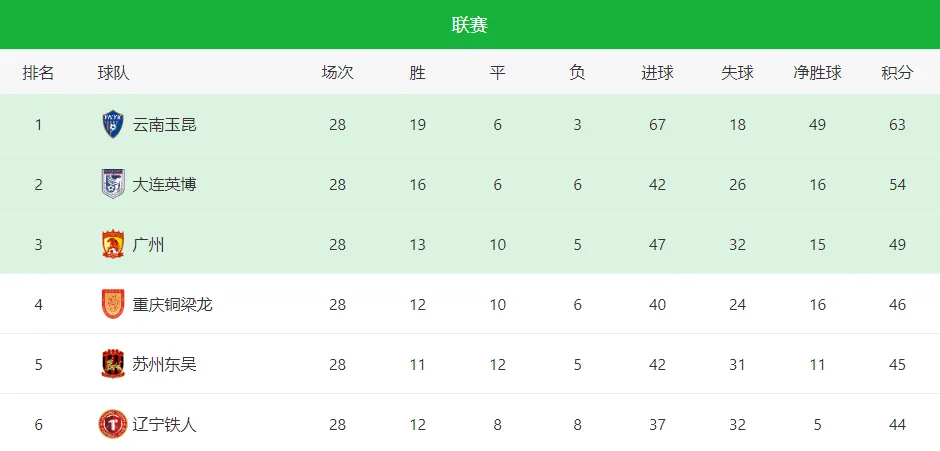Screen dimensions: 940x451
Task: Select the 重庆铜梁龙 team name
Action: point(172,305)
